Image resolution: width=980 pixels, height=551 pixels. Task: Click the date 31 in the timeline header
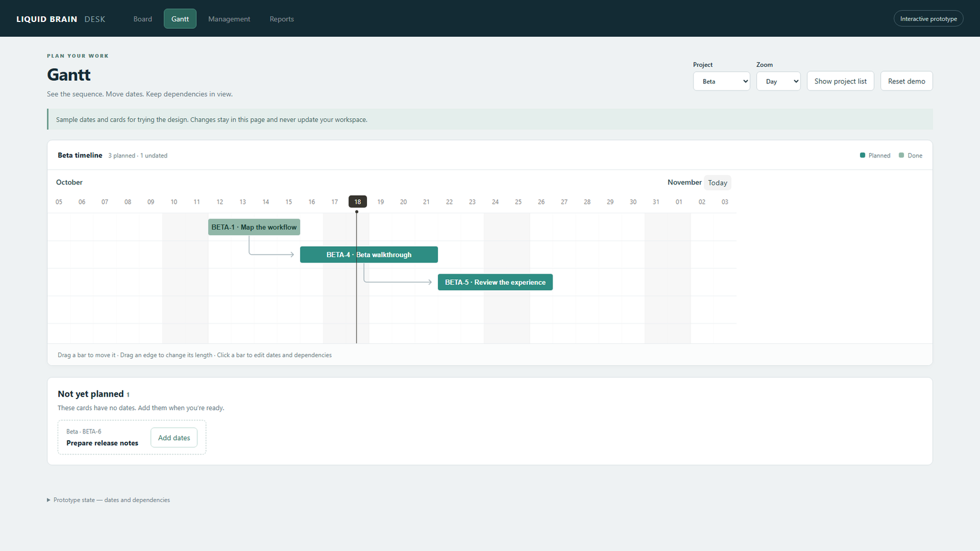[x=656, y=202]
